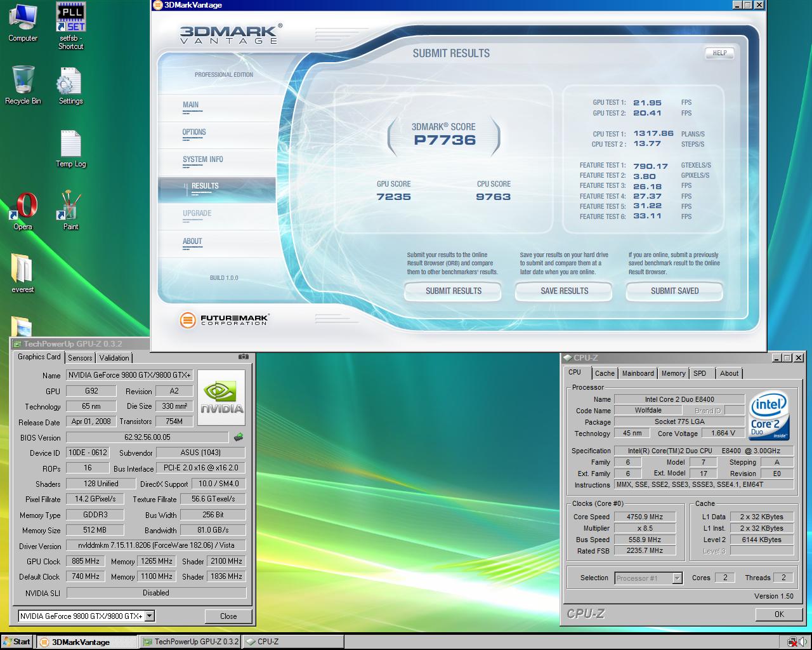Switch to TechPowerUp GPU-Z taskbar button
The height and width of the screenshot is (650, 812).
point(190,642)
